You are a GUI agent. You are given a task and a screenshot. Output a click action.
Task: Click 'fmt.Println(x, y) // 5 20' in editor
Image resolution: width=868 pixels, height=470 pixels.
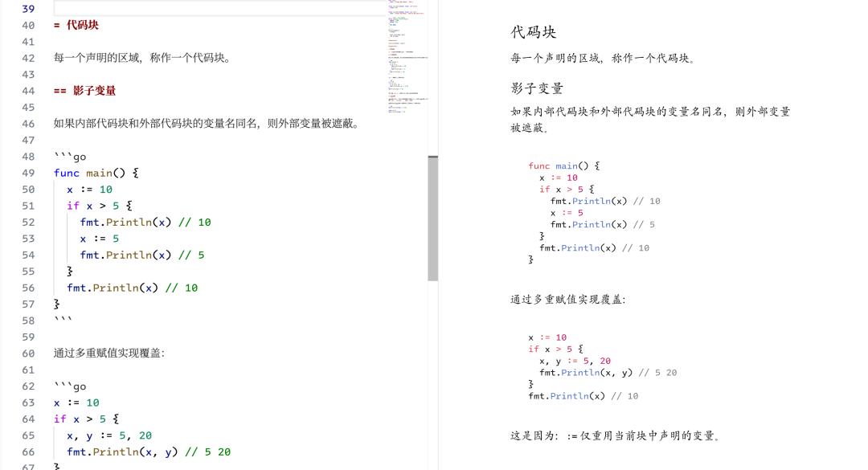point(149,452)
